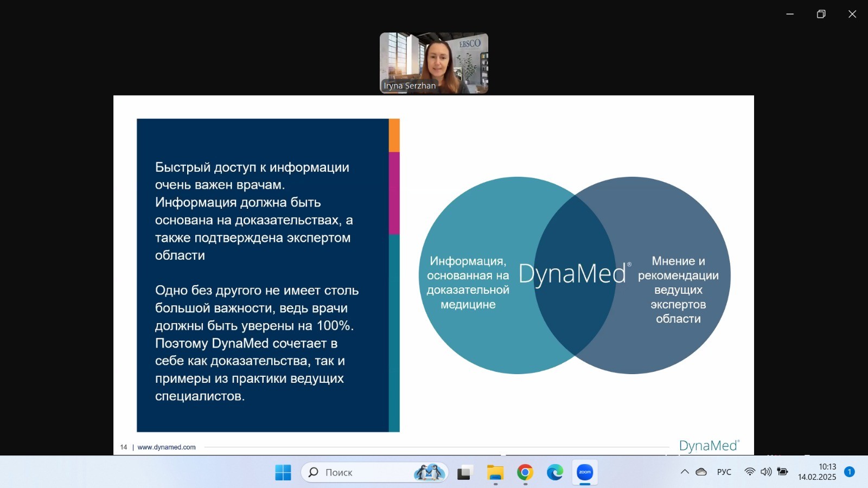This screenshot has height=488, width=868.
Task: Open Wi-Fi network settings in tray
Action: pos(750,472)
